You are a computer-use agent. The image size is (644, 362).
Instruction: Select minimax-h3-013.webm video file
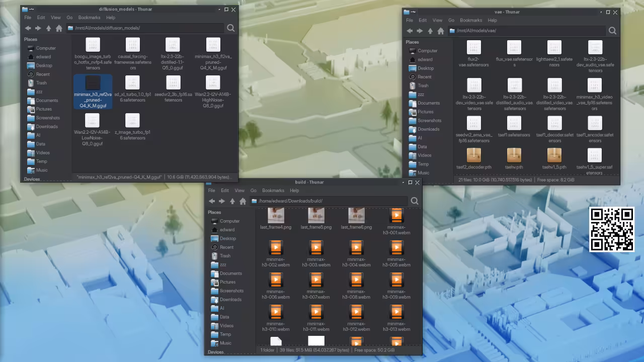point(396,319)
